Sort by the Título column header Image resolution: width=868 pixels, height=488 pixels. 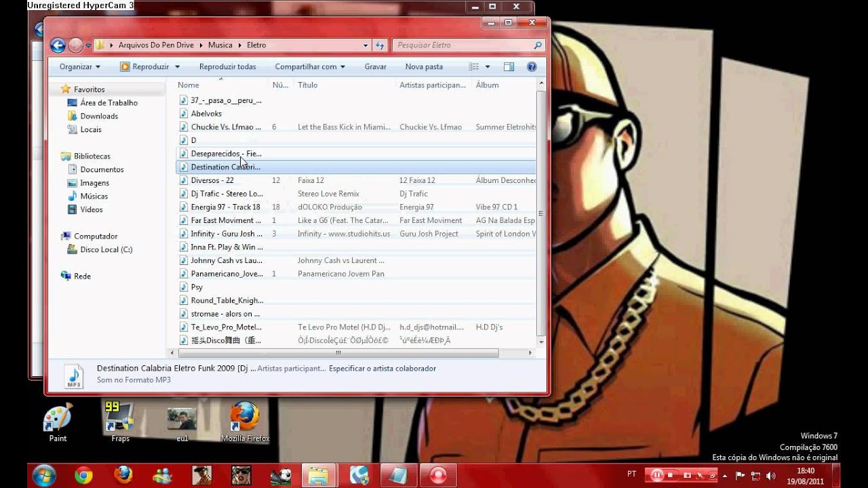(x=308, y=85)
